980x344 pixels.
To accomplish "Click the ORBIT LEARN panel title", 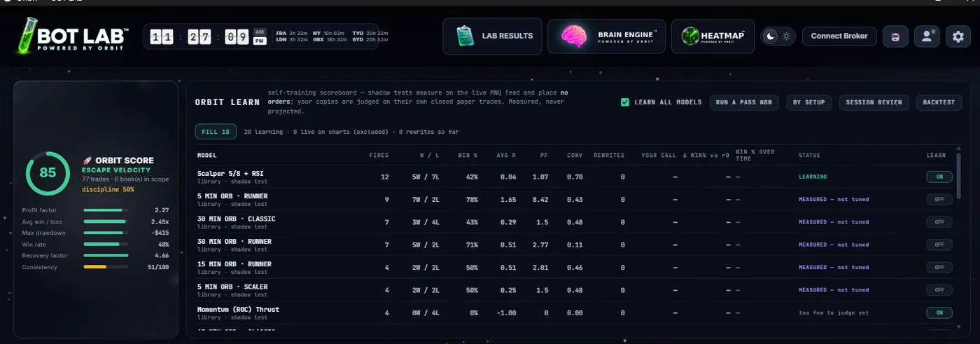I will tap(227, 102).
